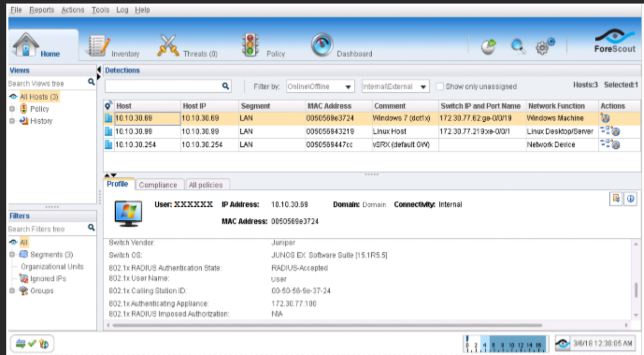Open the Dashboard gauge icon
Image resolution: width=644 pixels, height=355 pixels.
coord(322,45)
